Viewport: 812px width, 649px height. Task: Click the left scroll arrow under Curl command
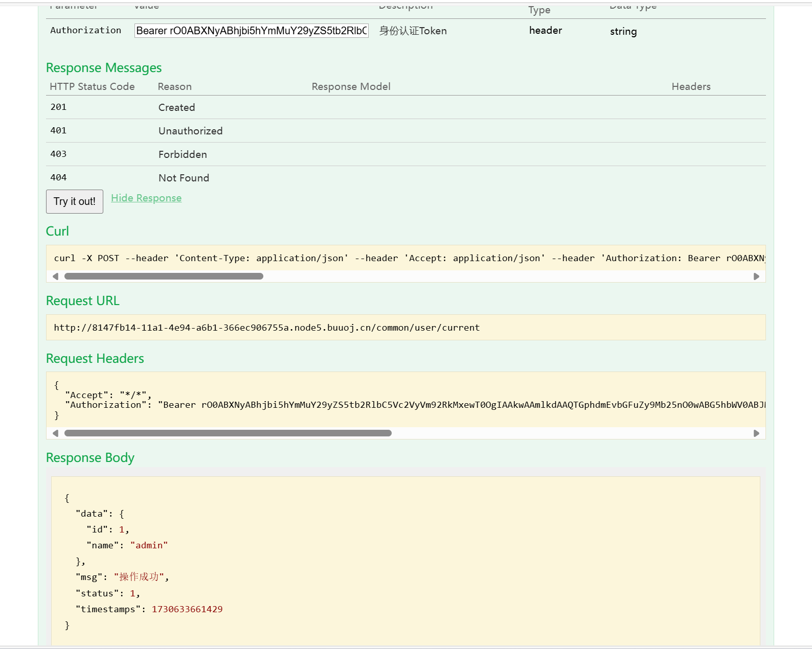[55, 276]
